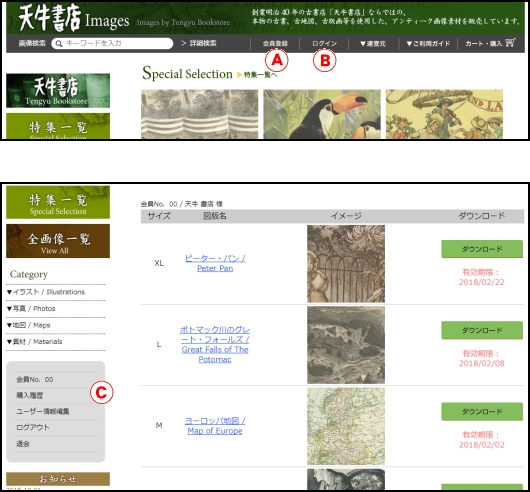Viewport: 530px width, 492px height.
Task: Click the 図版名 column header
Action: 215,216
